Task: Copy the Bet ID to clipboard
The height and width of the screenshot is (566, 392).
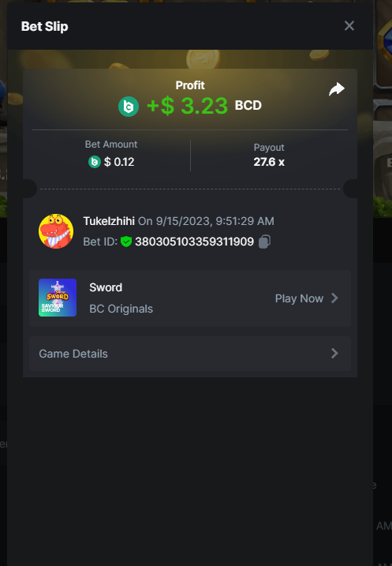Action: click(264, 242)
